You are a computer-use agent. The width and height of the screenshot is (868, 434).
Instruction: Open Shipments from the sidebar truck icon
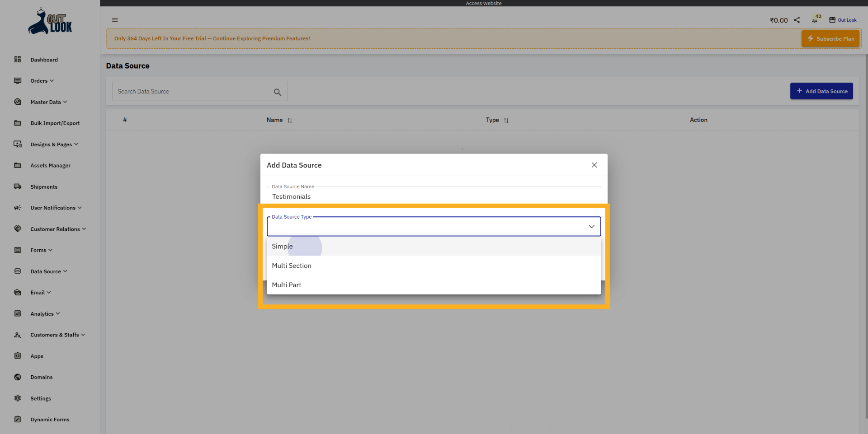pyautogui.click(x=17, y=187)
